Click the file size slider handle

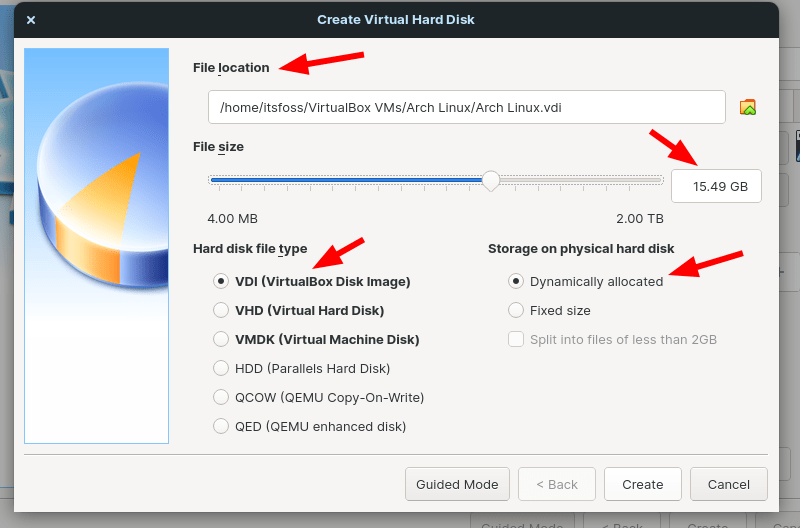[x=490, y=181]
